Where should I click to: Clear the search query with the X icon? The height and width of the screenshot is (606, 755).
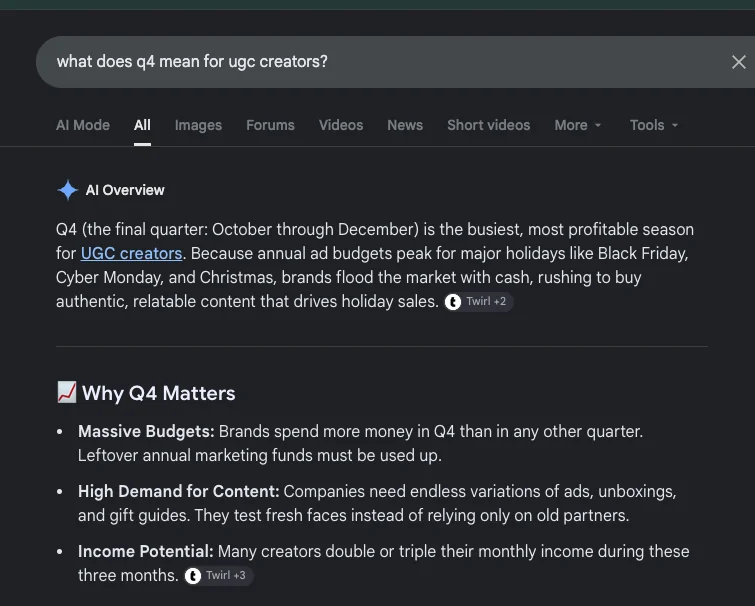point(738,62)
